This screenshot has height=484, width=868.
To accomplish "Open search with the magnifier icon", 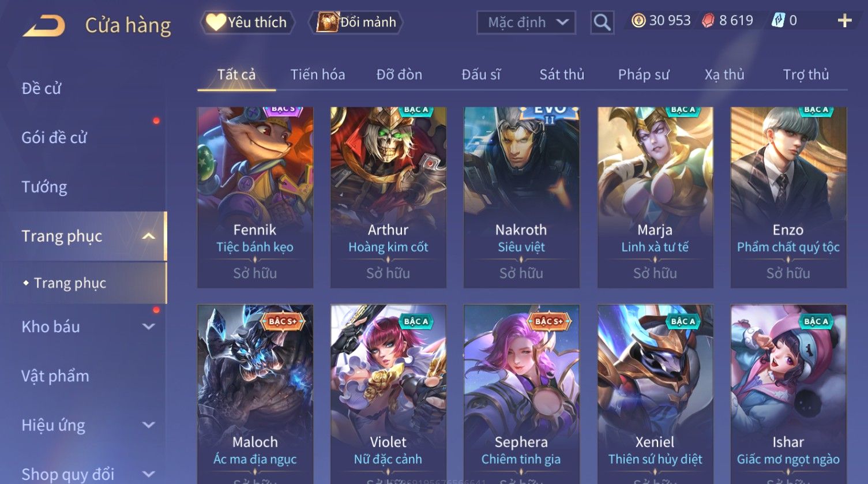I will [x=602, y=22].
